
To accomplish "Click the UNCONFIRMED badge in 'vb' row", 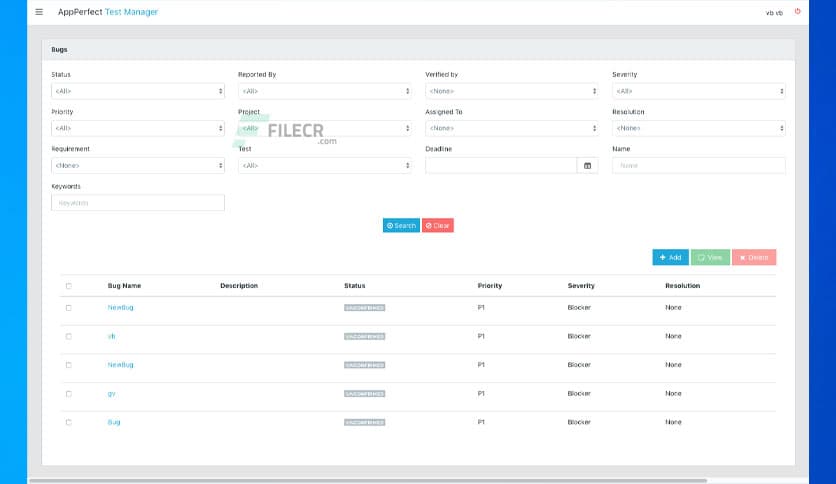I will tap(365, 337).
